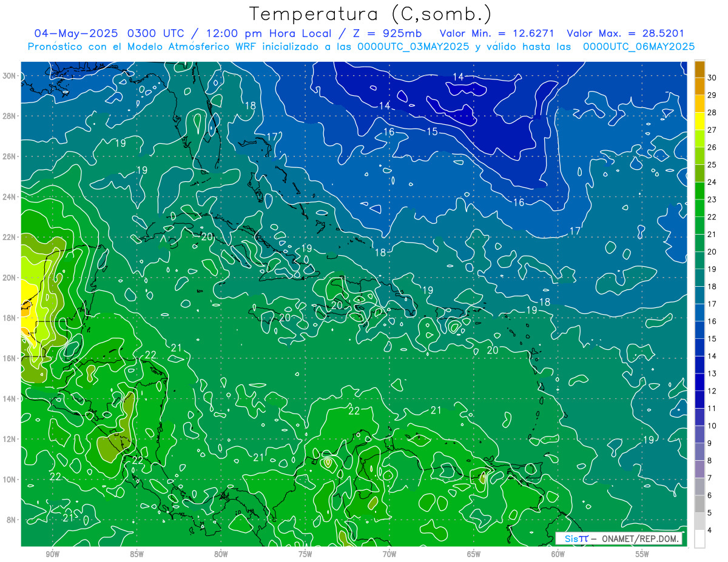728x562 pixels.
Task: Click the title "Temperatura (C,somb.)"
Action: pyautogui.click(x=370, y=15)
